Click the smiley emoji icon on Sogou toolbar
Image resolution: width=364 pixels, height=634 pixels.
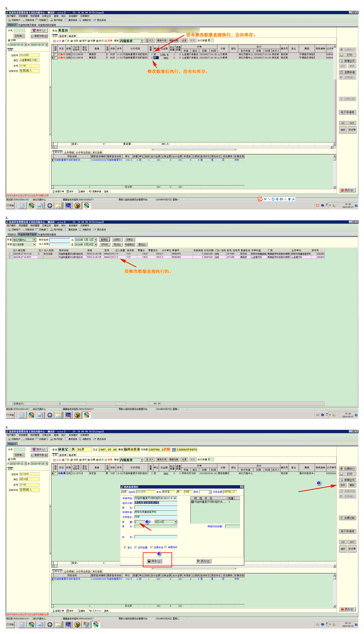273,199
